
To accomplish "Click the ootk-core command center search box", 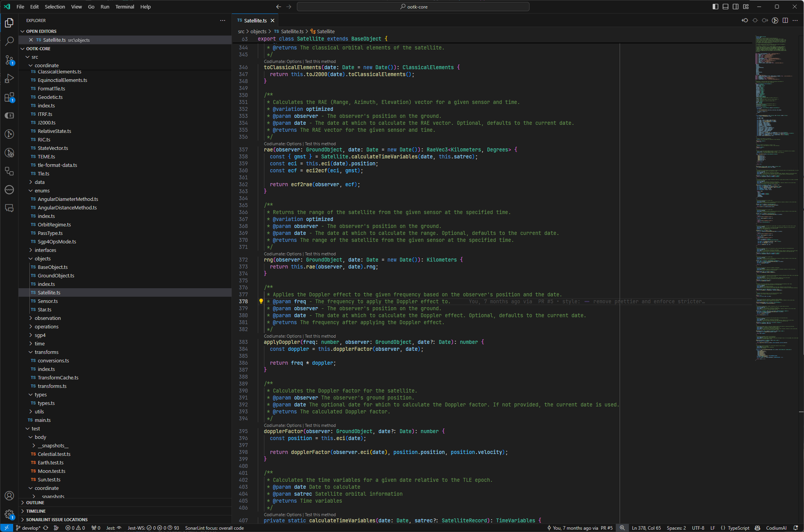I will pos(413,7).
